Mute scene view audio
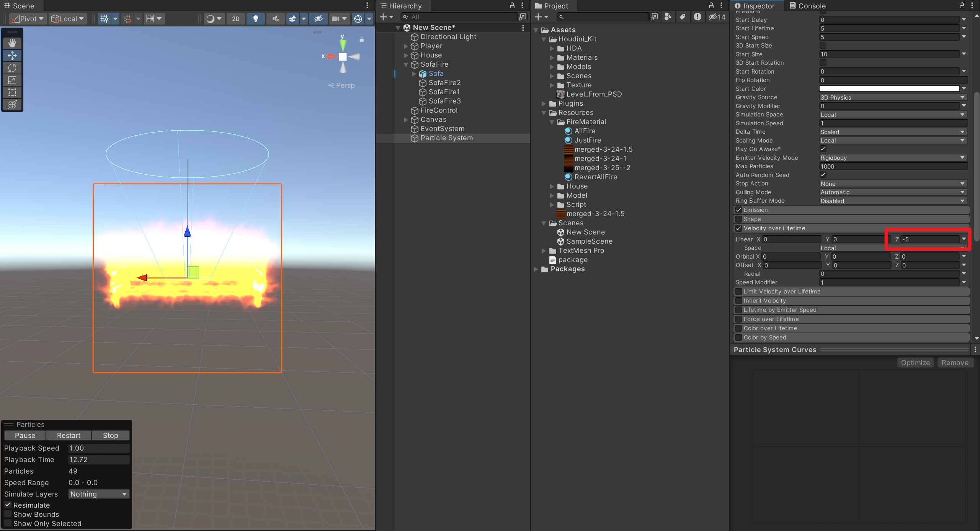980x531 pixels. click(275, 18)
